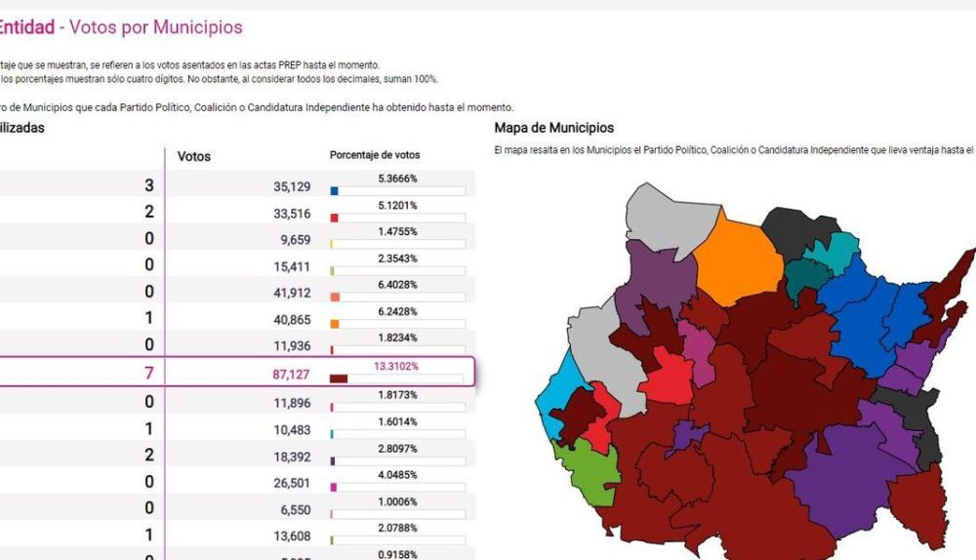Click the teal swatch beside 1.6014%
976x560 pixels.
point(333,434)
